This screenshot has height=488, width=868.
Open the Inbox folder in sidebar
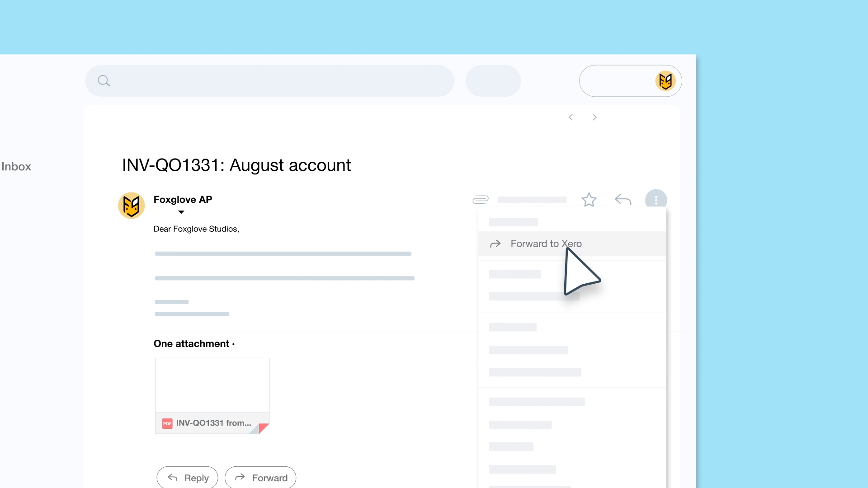tap(16, 167)
